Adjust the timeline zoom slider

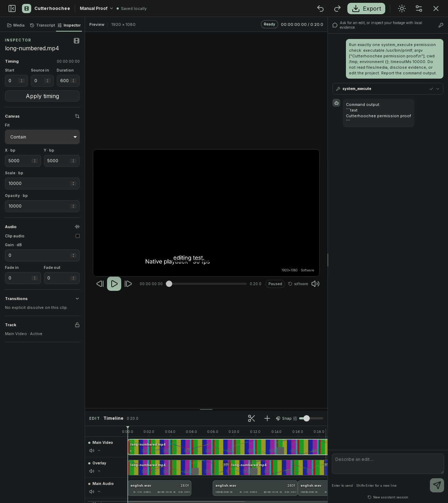click(x=311, y=418)
